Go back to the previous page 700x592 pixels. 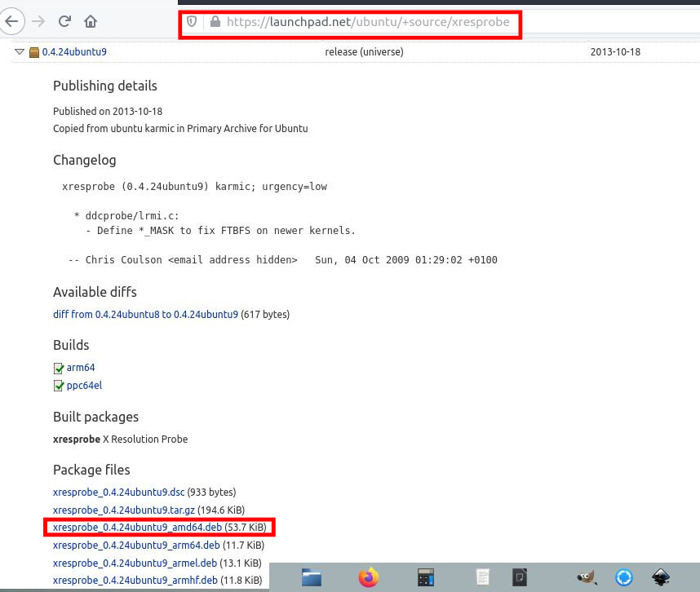[11, 21]
